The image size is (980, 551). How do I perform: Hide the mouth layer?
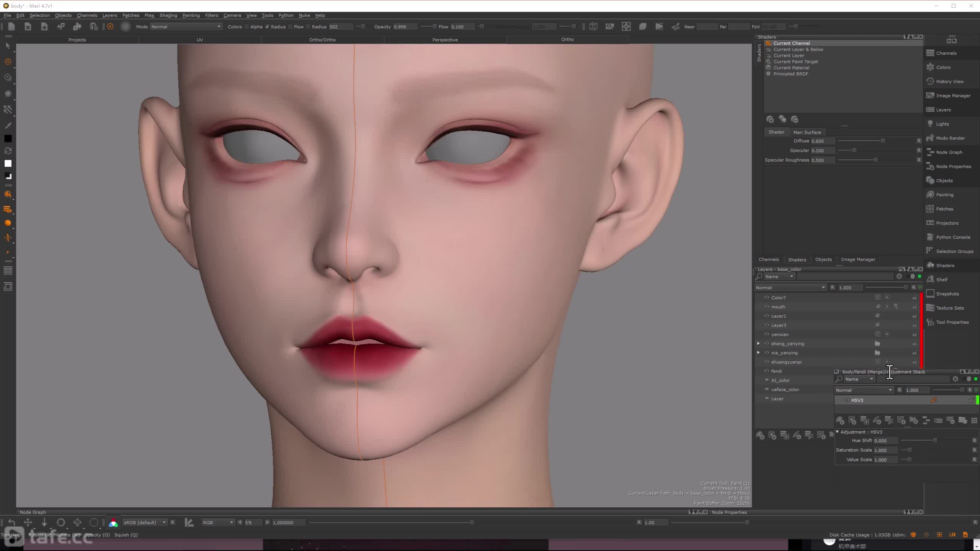[767, 306]
